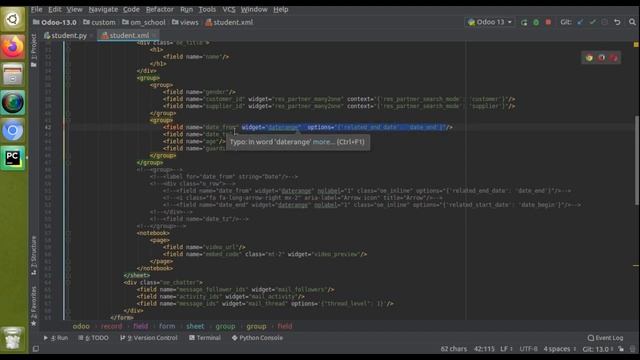Viewport: 640px width, 360px height.
Task: Click the red Stop icon
Action: tap(548, 22)
